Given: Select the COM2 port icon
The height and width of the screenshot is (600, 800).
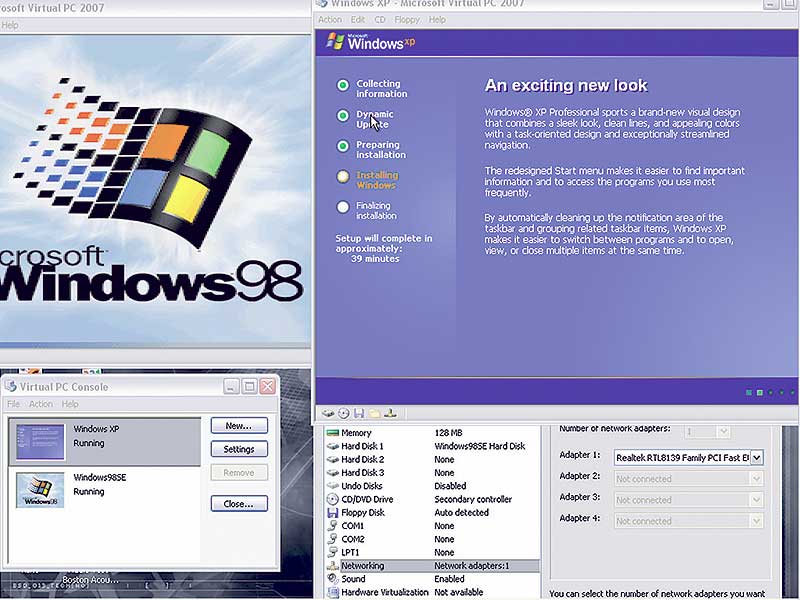Looking at the screenshot, I should [333, 539].
